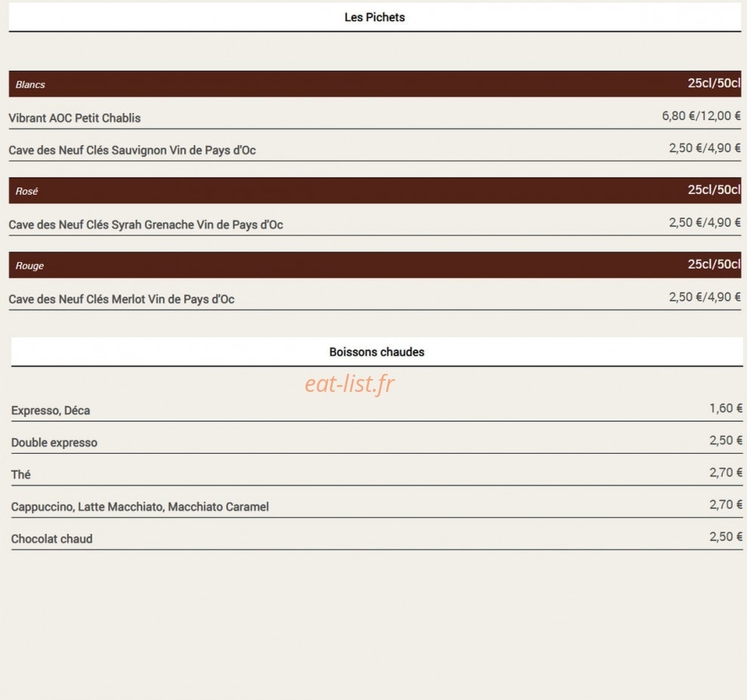Open the eat-list.fr watermark link

(x=350, y=384)
